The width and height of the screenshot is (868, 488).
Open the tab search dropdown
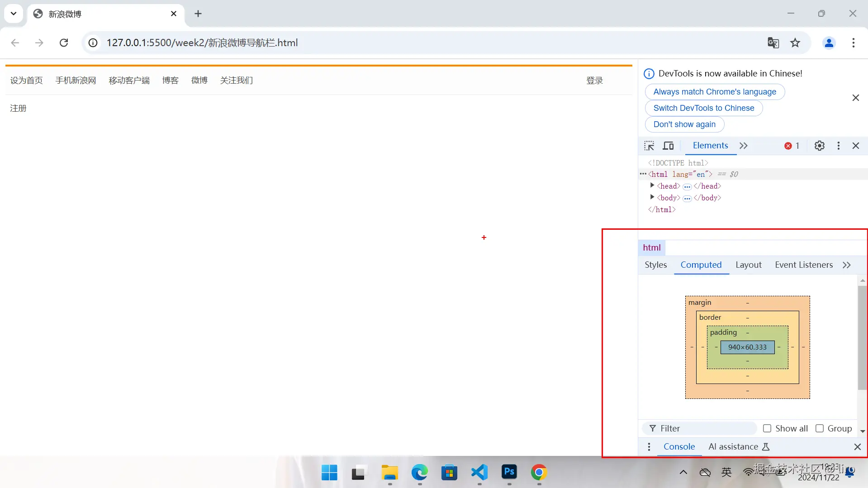14,14
